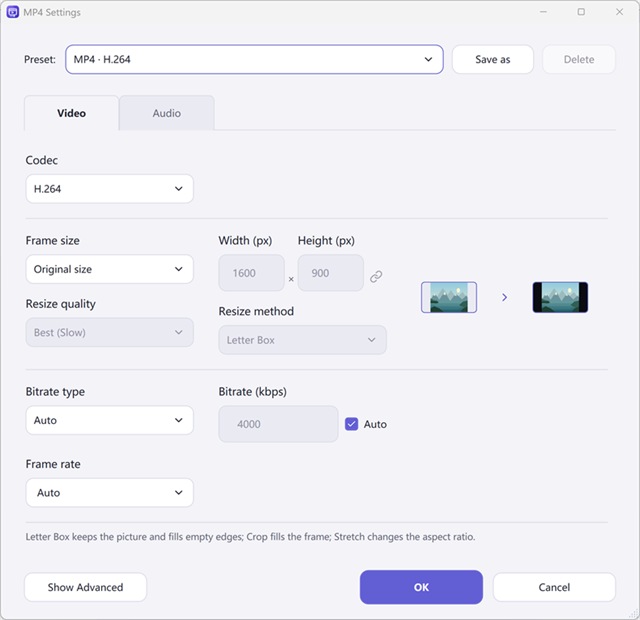The height and width of the screenshot is (620, 640).
Task: Expand the Frame size dropdown
Action: 109,269
